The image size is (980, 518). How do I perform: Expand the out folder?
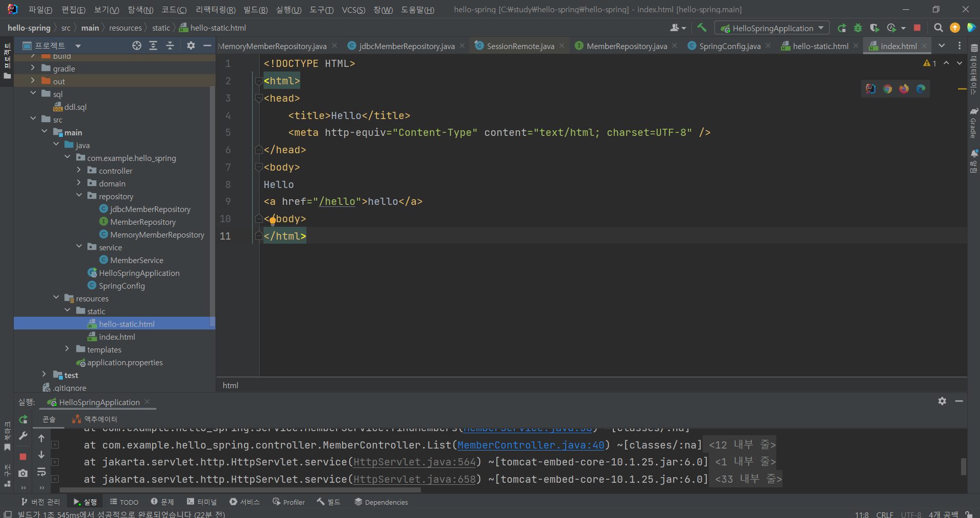coord(33,81)
